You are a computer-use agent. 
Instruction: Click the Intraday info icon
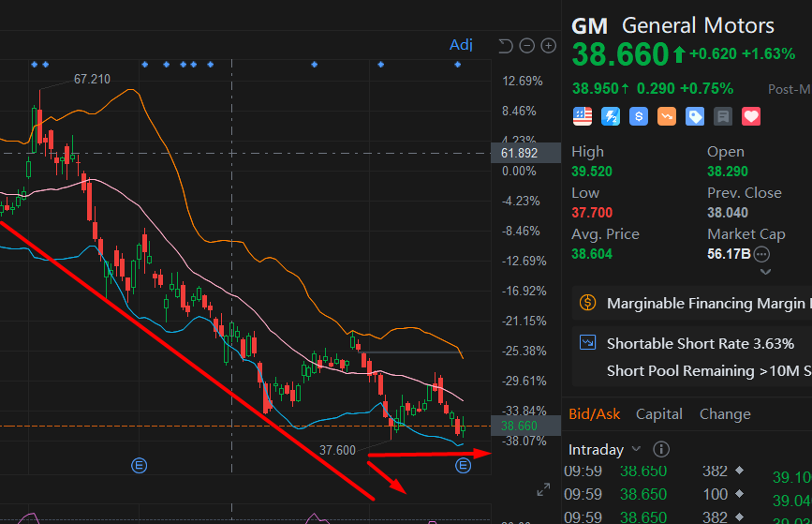click(661, 449)
